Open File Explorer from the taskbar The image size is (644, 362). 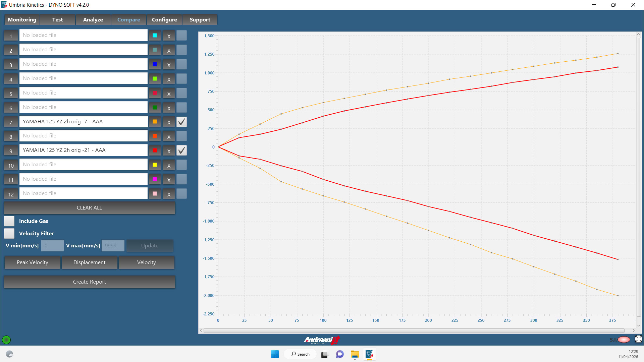[355, 354]
